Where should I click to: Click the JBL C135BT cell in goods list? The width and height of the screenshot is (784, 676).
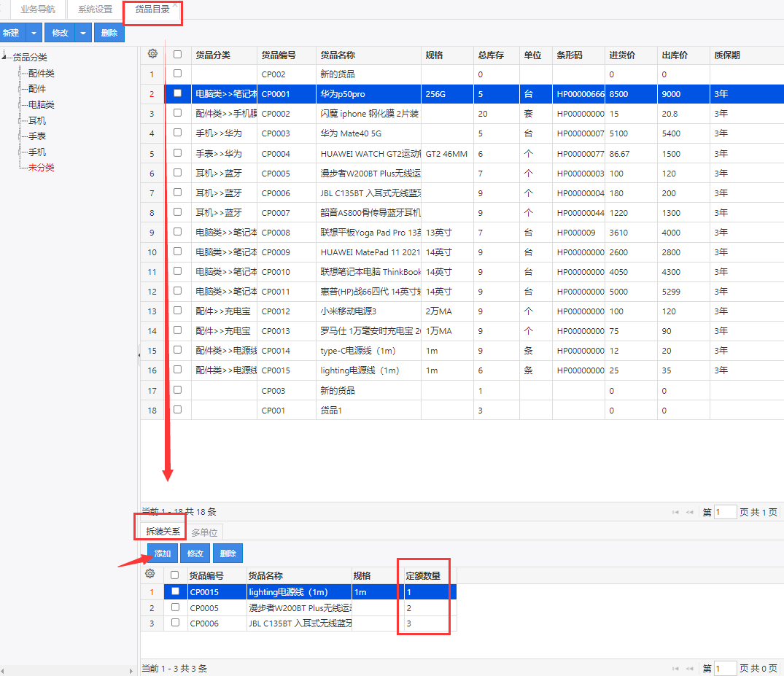click(370, 193)
